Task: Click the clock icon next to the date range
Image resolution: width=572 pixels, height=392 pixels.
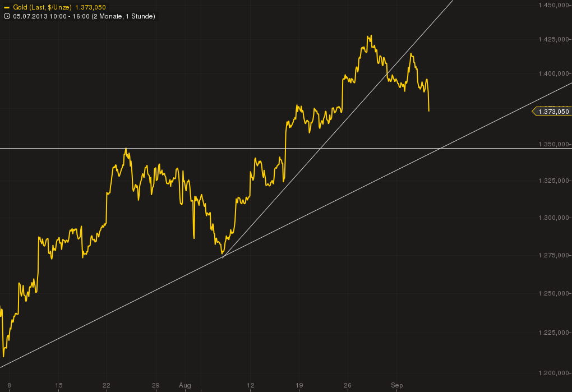Action: (x=6, y=16)
